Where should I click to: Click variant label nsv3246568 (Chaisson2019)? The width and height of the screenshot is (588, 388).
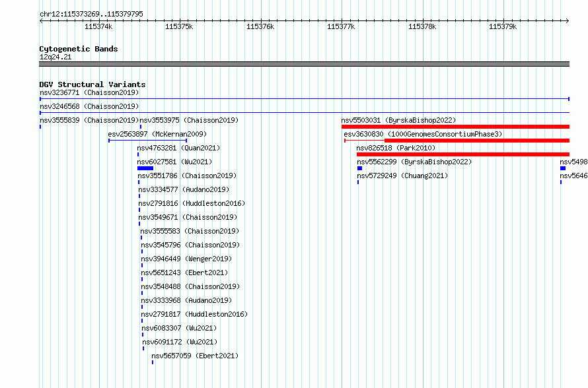pyautogui.click(x=89, y=106)
